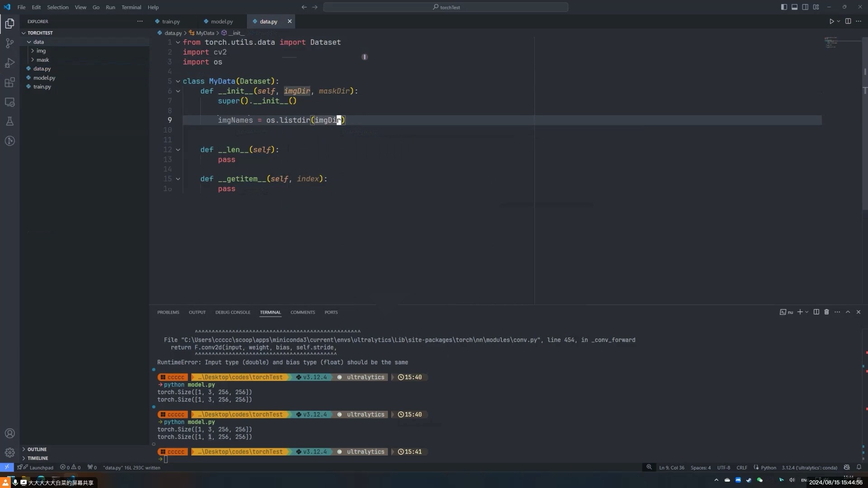Kill terminal with trash icon
Image resolution: width=868 pixels, height=488 pixels.
point(826,312)
